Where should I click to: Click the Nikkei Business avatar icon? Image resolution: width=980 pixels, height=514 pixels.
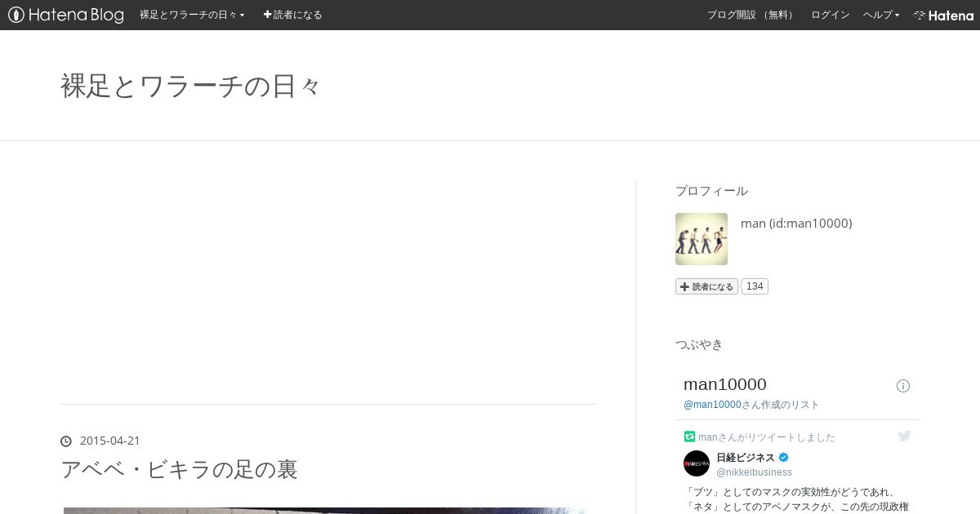coord(697,463)
